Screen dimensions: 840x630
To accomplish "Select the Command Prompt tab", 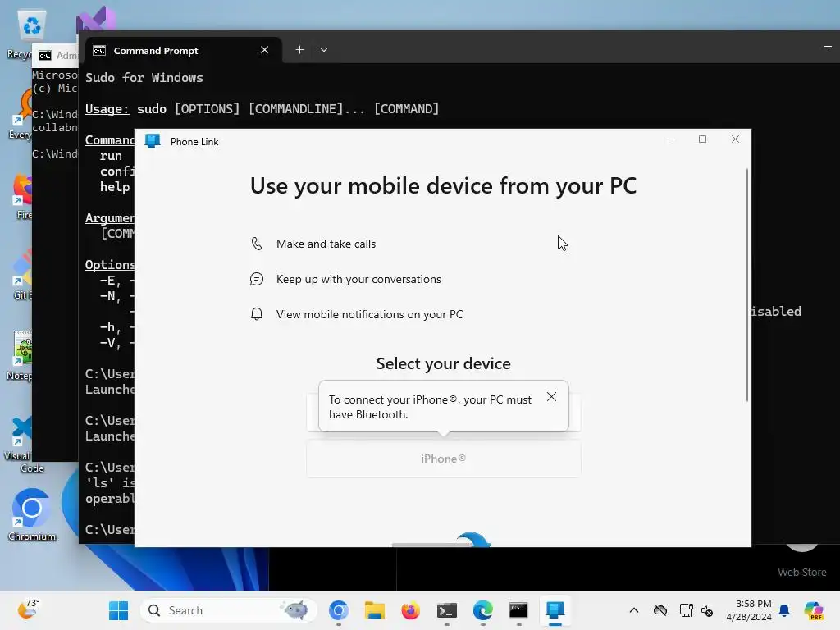I will pos(182,50).
